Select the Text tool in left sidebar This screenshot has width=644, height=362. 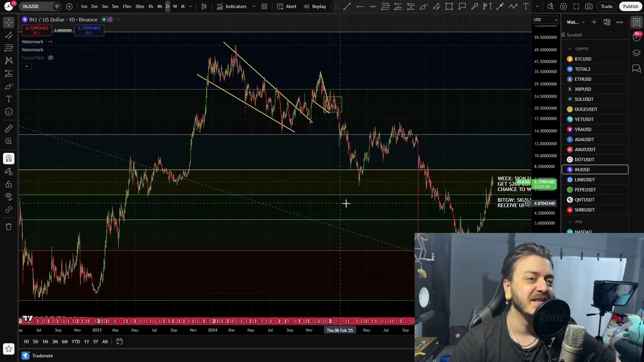coord(9,99)
